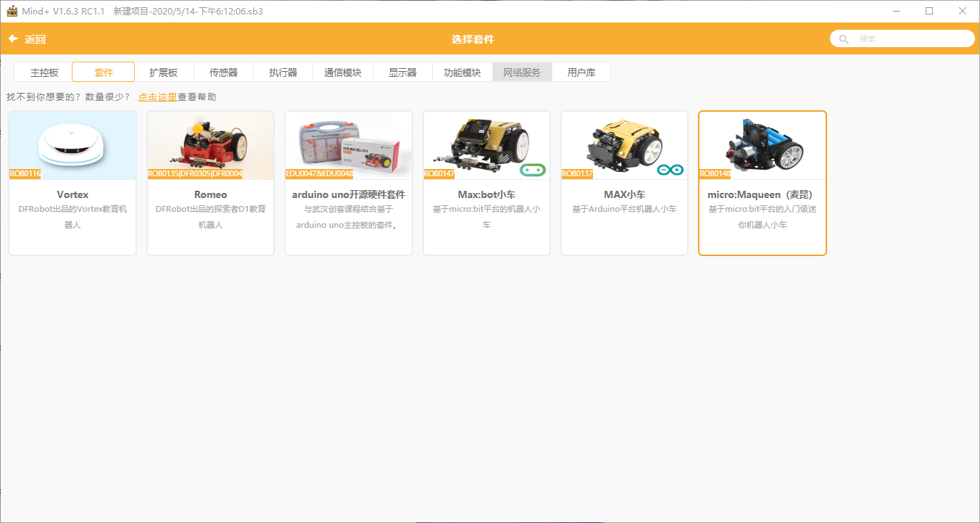Open the 主控板 tab

(44, 73)
